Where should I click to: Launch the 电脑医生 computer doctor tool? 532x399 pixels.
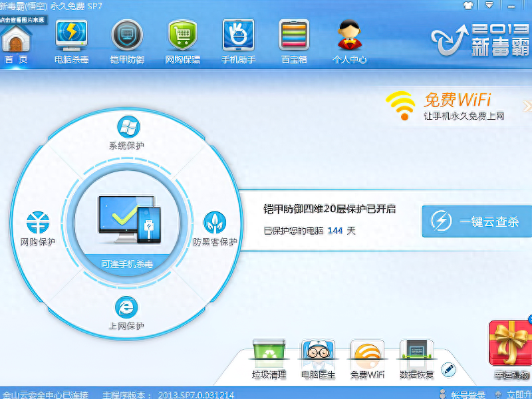pos(318,358)
